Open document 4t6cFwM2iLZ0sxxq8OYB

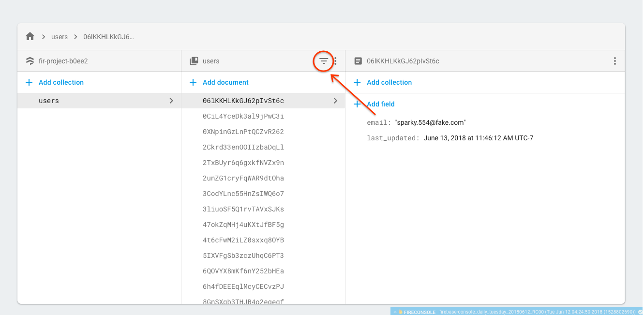[x=243, y=240]
